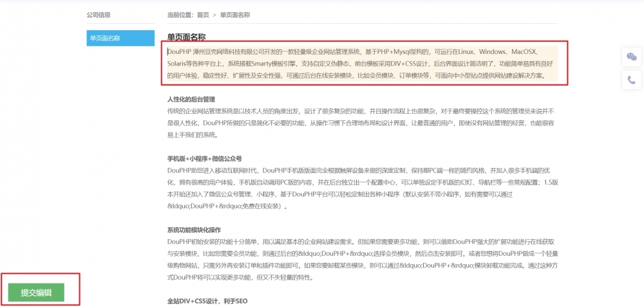Click the WeChat floating icon
This screenshot has width=644, height=308.
(x=631, y=57)
